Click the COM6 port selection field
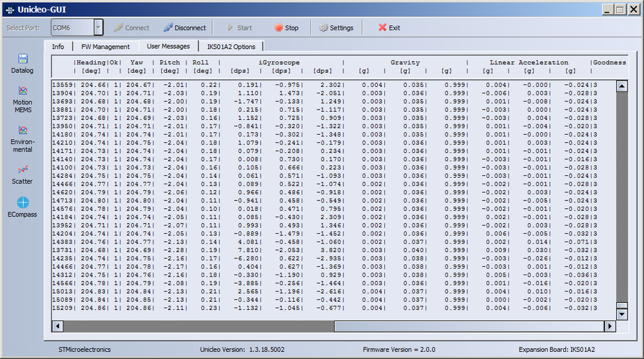Viewport: 644px width, 359px height. click(73, 28)
